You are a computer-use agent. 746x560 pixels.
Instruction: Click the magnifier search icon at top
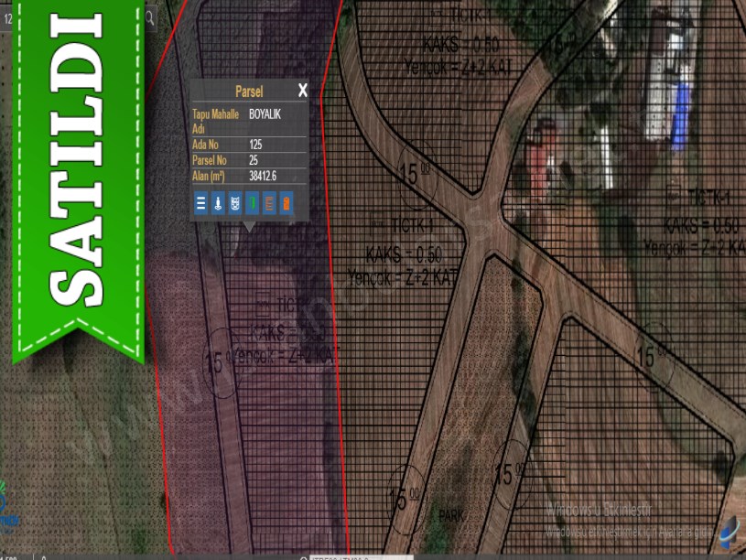pyautogui.click(x=150, y=17)
